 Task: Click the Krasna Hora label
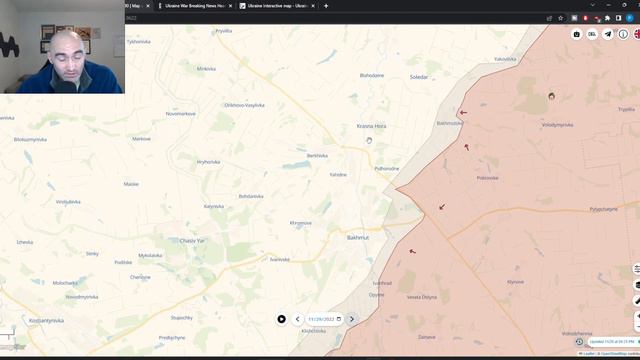pyautogui.click(x=371, y=126)
